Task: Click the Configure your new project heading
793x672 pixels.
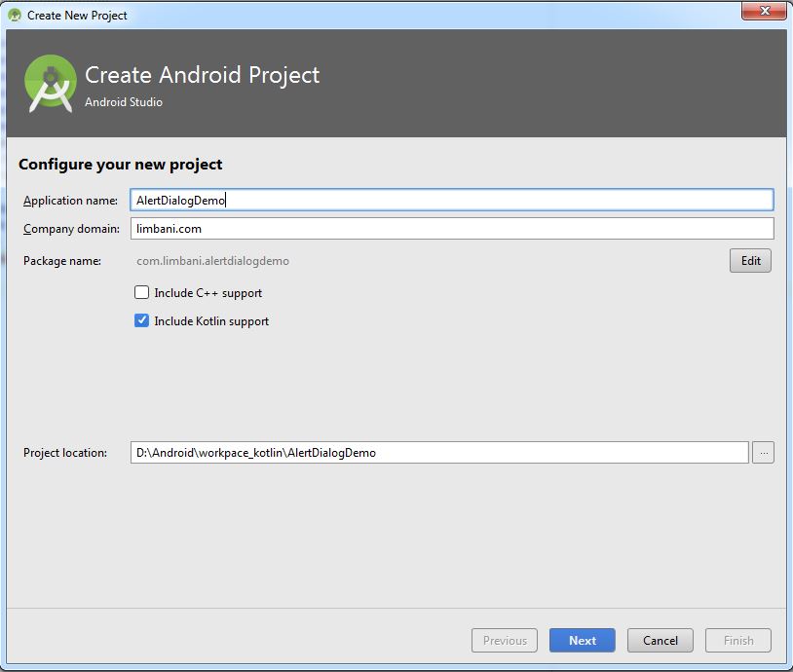Action: 120,164
